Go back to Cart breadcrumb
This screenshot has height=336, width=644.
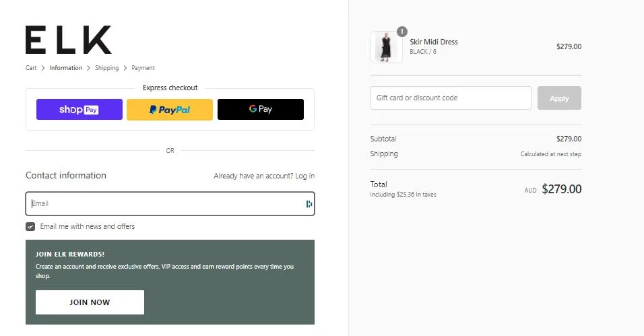click(31, 68)
